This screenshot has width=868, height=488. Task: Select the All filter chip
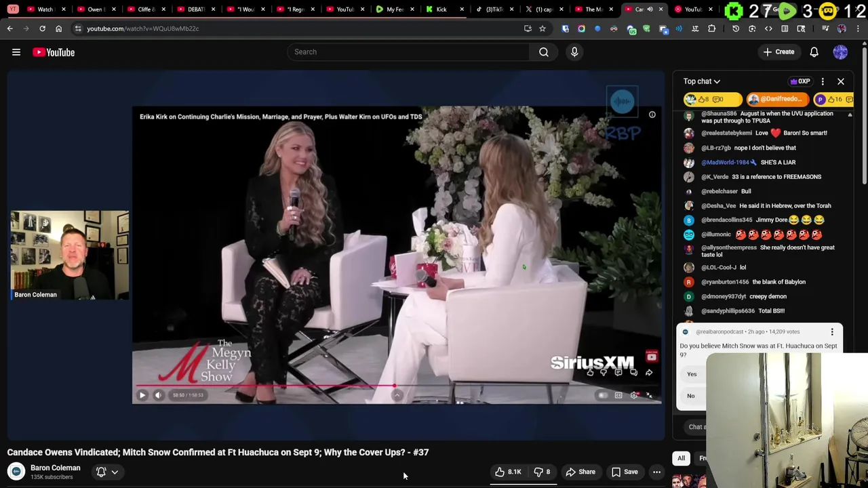(681, 458)
